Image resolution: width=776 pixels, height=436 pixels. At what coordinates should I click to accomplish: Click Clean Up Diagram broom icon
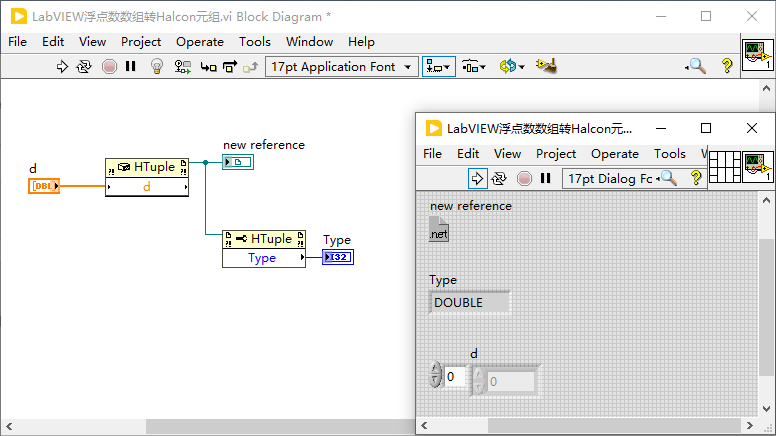click(546, 66)
